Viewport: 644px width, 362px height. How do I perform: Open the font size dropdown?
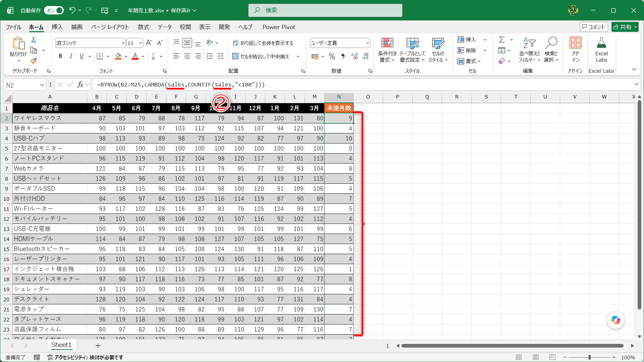pos(141,43)
